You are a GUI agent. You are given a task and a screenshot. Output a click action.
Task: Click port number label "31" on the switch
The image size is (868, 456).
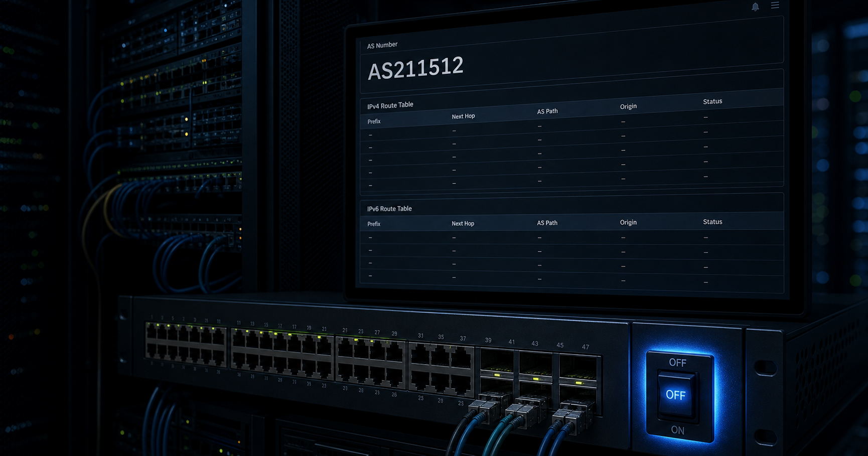[420, 336]
